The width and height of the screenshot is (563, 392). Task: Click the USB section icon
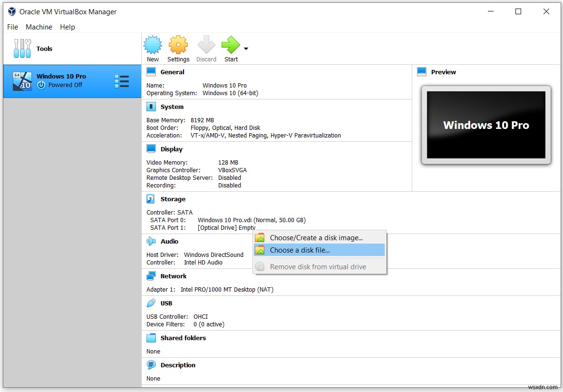pyautogui.click(x=151, y=303)
